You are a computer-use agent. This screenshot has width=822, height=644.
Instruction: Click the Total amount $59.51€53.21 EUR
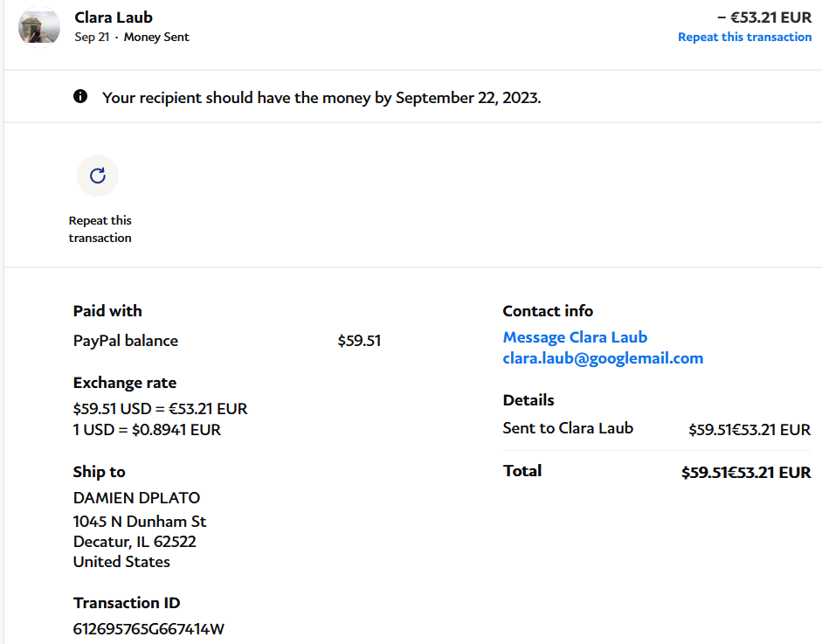coord(746,473)
